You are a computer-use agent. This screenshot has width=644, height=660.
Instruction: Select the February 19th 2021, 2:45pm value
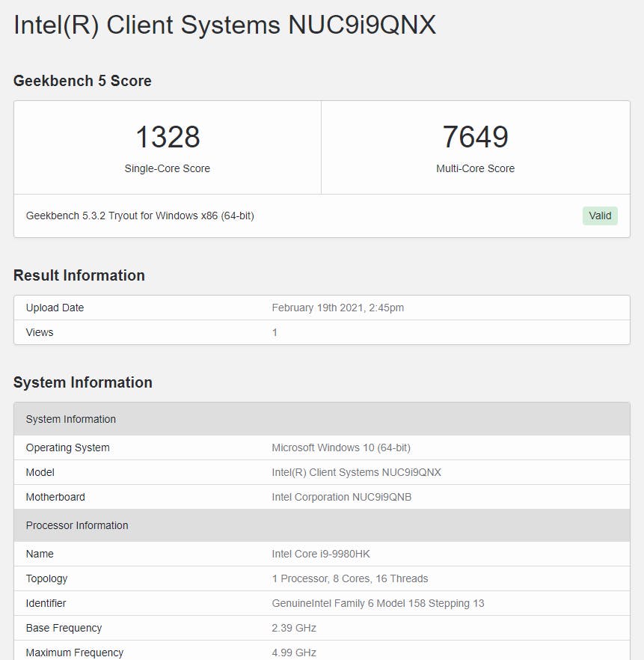click(338, 308)
